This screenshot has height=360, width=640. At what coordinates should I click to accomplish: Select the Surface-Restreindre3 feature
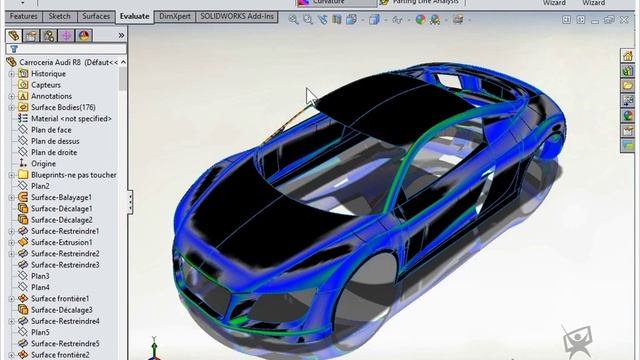pos(59,265)
